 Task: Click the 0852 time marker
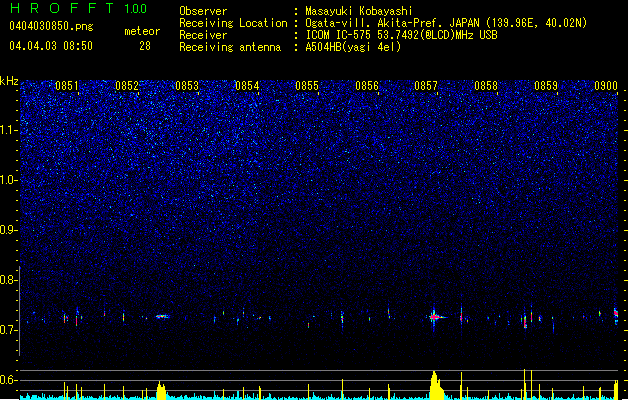(127, 86)
